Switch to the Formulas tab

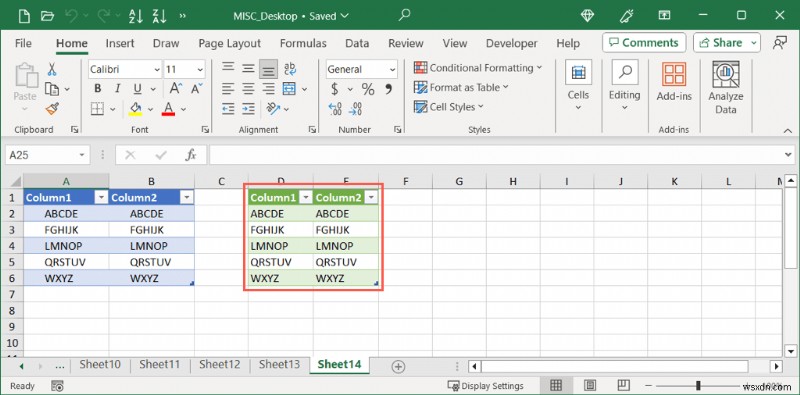point(303,43)
